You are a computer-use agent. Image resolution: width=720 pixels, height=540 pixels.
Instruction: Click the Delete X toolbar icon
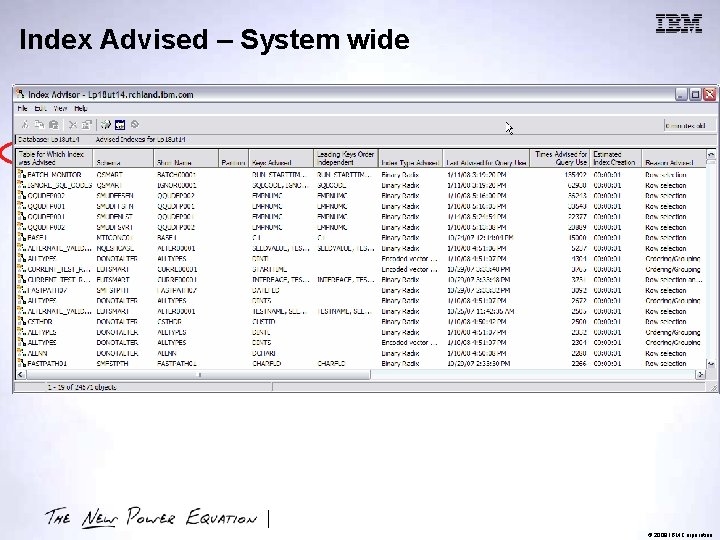click(73, 124)
